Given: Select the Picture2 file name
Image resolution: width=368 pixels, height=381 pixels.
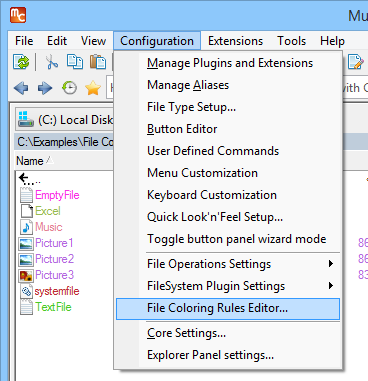Looking at the screenshot, I should 54,259.
